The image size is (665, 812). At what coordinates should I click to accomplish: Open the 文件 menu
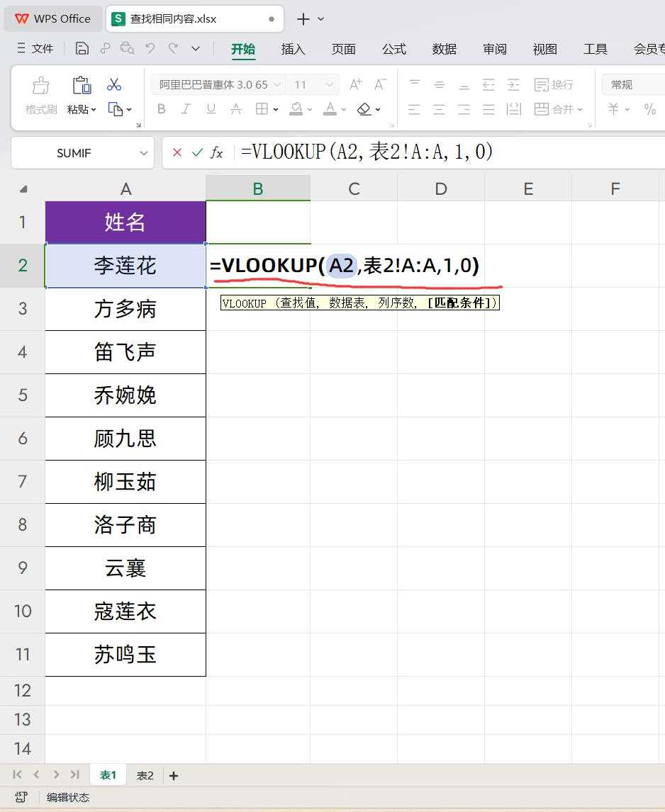click(35, 49)
